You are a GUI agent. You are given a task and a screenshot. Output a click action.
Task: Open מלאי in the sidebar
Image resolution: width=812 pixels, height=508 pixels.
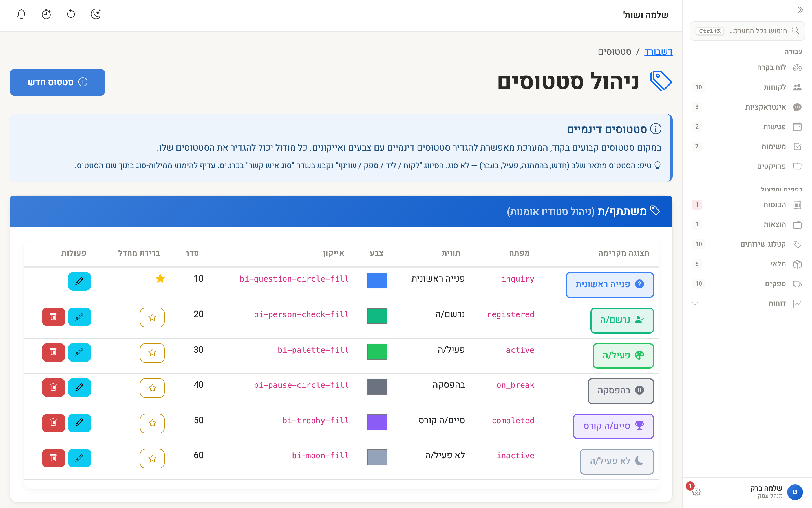pos(747,264)
